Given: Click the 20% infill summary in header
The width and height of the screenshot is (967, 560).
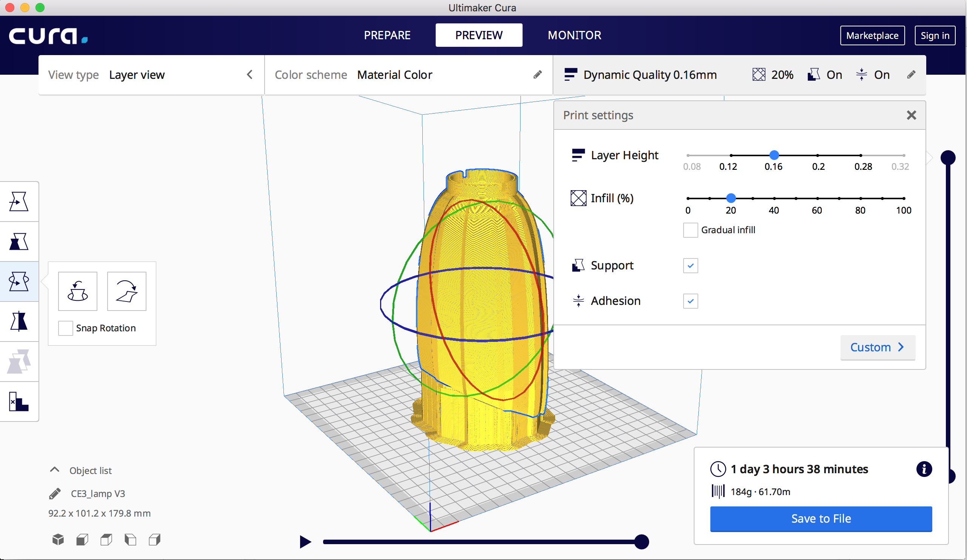Looking at the screenshot, I should [x=773, y=75].
